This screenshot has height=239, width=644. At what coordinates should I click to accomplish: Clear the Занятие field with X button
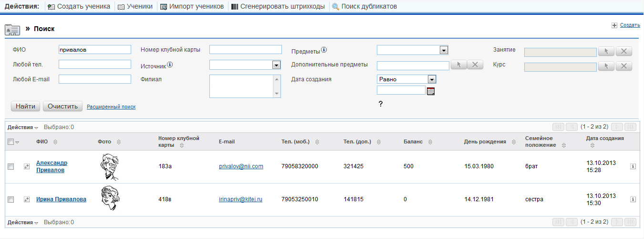(x=624, y=52)
